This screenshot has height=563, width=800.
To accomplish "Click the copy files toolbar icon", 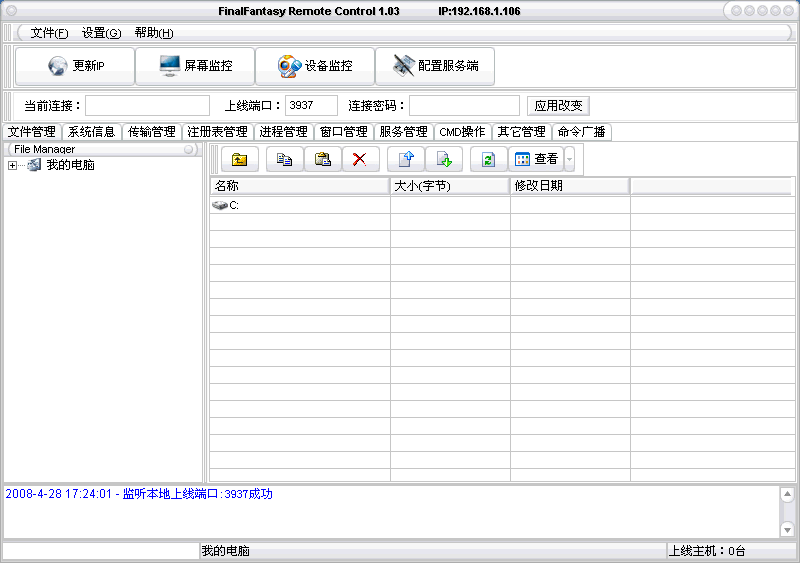I will pos(284,159).
